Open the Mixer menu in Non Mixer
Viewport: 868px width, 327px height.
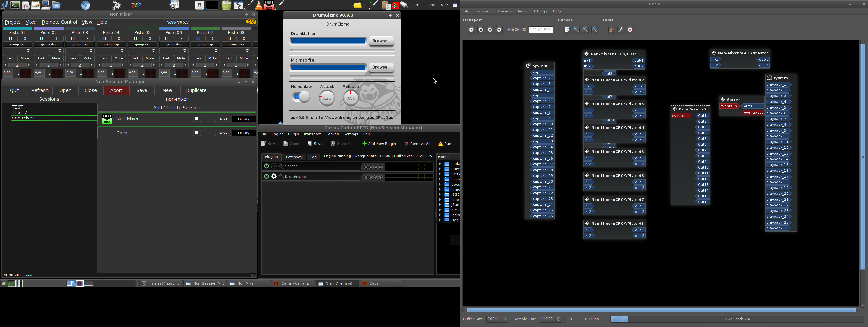(x=31, y=22)
